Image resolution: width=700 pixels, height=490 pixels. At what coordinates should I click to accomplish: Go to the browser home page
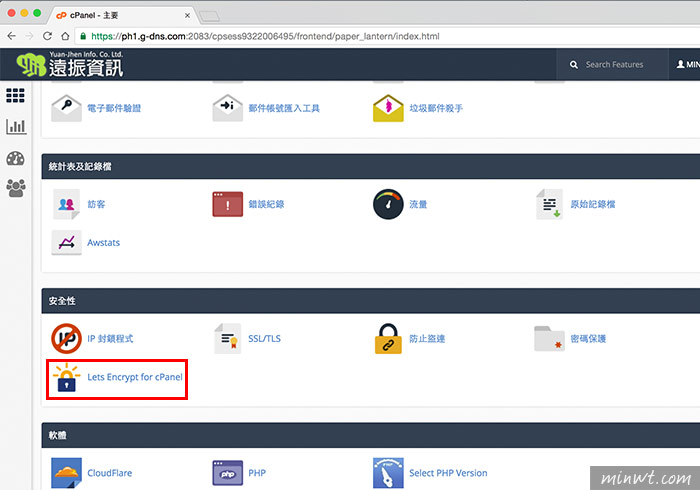(65, 36)
